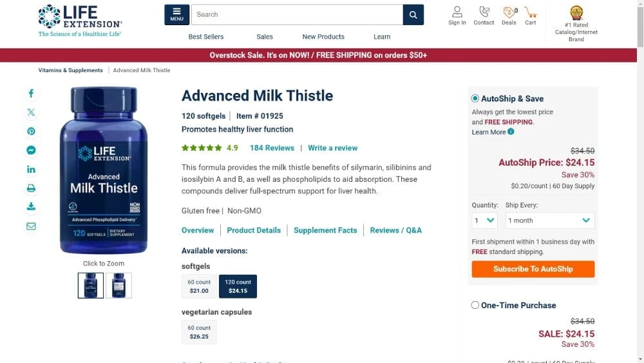The image size is (644, 363).
Task: View second product thumbnail image
Action: click(118, 286)
